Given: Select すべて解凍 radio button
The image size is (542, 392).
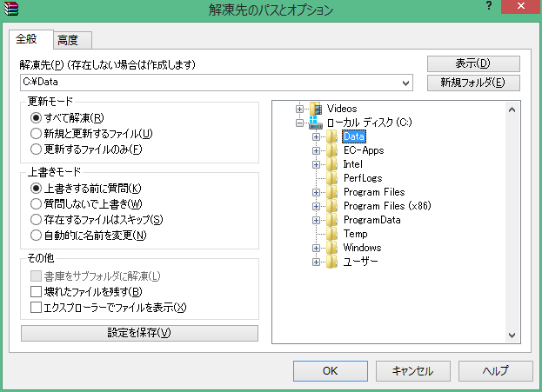Looking at the screenshot, I should click(x=36, y=117).
